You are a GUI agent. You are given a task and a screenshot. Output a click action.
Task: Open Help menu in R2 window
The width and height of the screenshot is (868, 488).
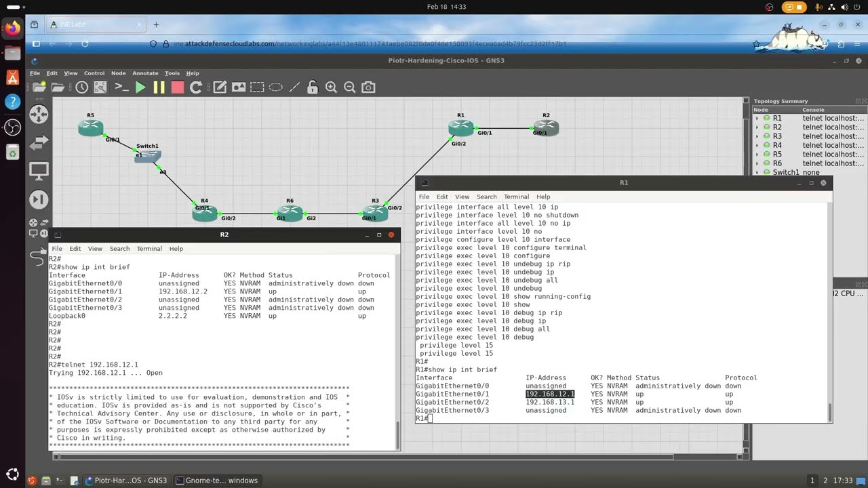click(176, 249)
